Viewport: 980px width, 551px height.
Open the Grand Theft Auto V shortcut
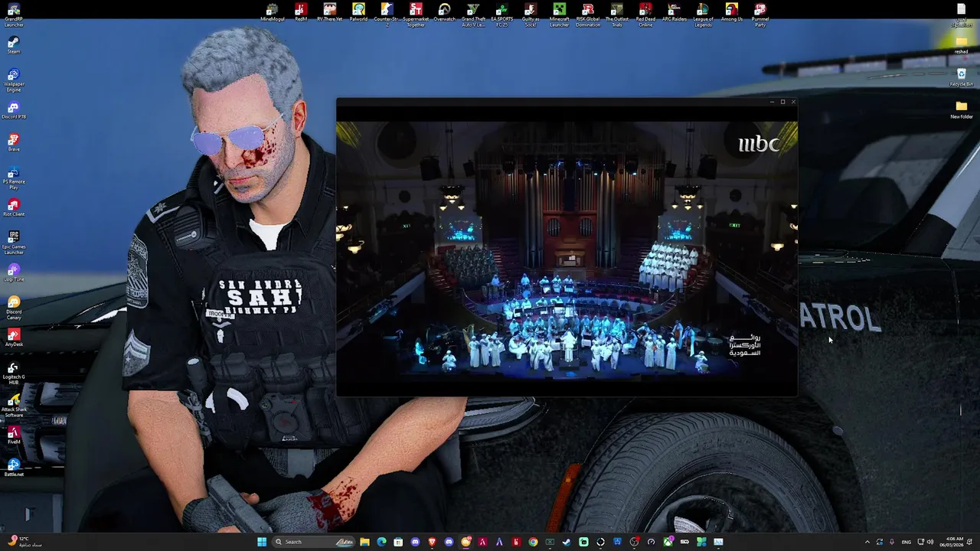point(473,15)
